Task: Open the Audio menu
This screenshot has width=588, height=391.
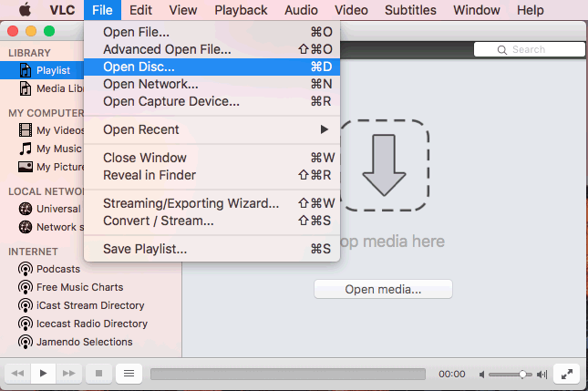Action: [x=301, y=10]
